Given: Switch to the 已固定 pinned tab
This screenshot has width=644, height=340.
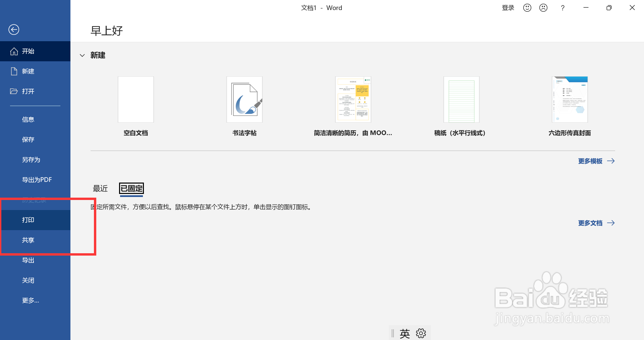Looking at the screenshot, I should coord(131,189).
